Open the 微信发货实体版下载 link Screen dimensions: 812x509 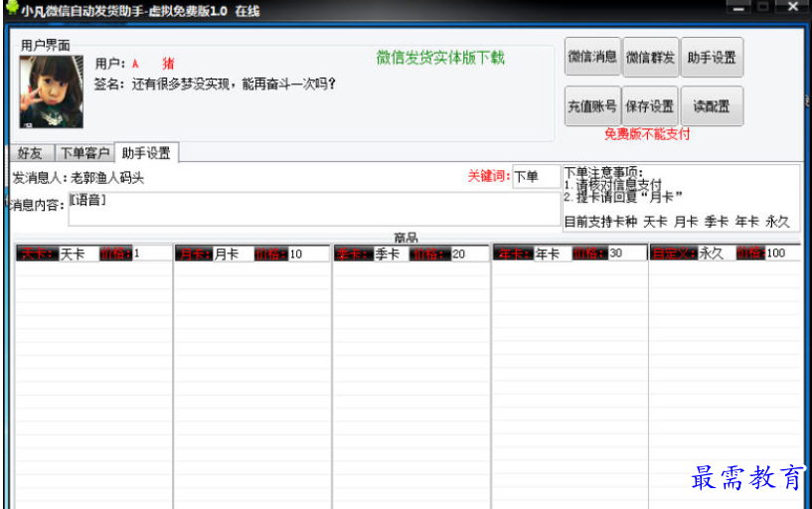point(440,58)
